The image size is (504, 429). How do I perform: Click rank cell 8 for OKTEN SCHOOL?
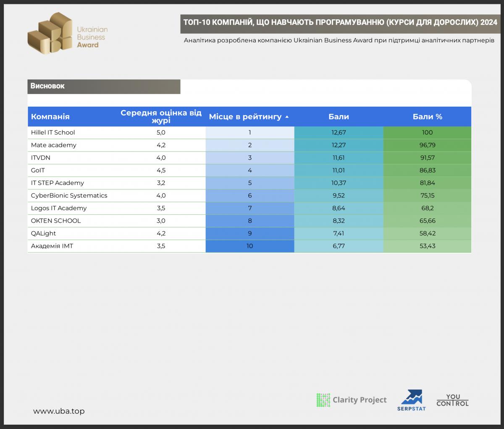click(250, 221)
